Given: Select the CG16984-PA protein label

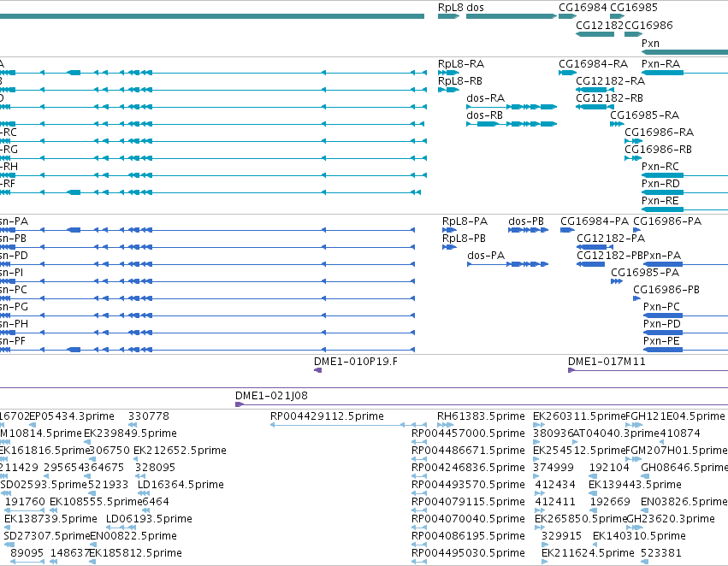Looking at the screenshot, I should 595,221.
